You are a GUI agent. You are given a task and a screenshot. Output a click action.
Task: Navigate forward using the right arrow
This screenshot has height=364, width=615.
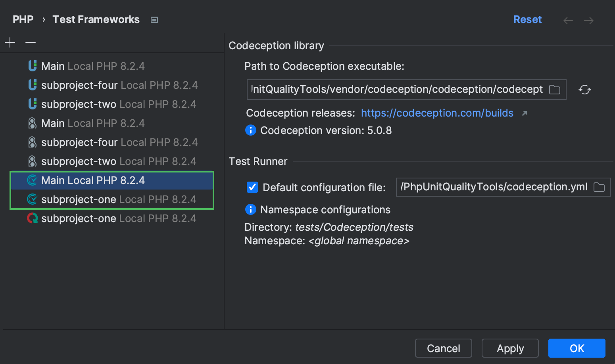coord(589,20)
